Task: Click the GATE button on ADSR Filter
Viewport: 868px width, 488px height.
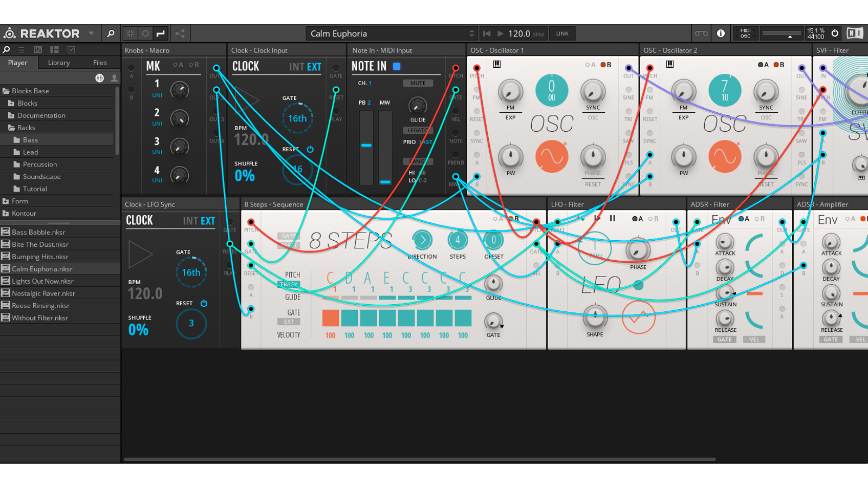Action: coord(725,339)
